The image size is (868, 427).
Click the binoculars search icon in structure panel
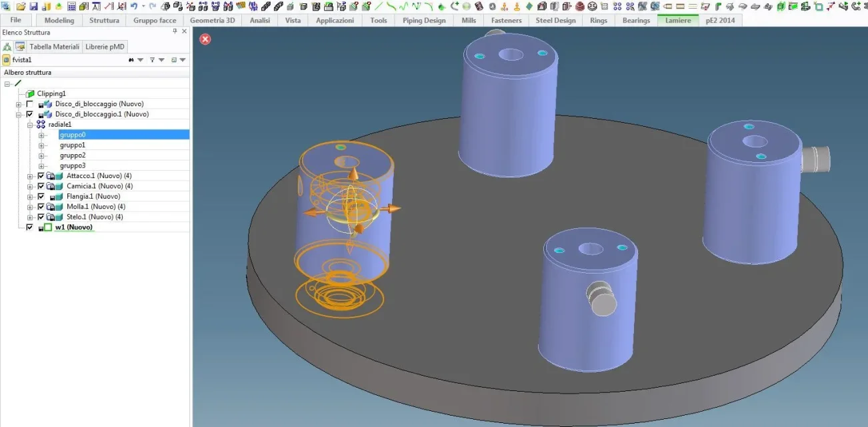[x=131, y=60]
